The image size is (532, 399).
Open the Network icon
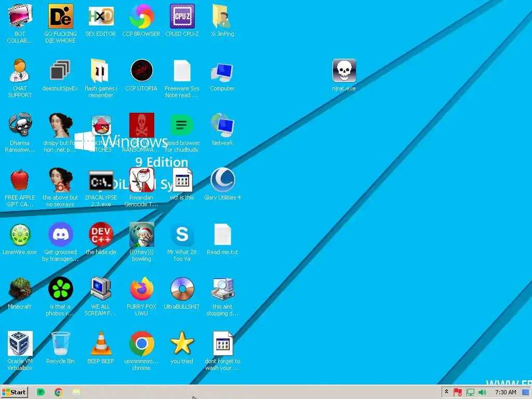coord(222,129)
